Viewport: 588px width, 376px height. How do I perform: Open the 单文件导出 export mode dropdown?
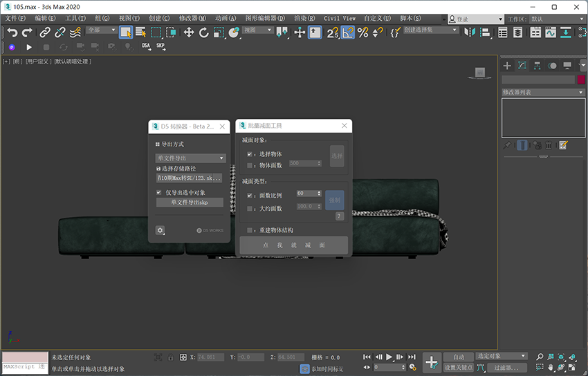(190, 158)
